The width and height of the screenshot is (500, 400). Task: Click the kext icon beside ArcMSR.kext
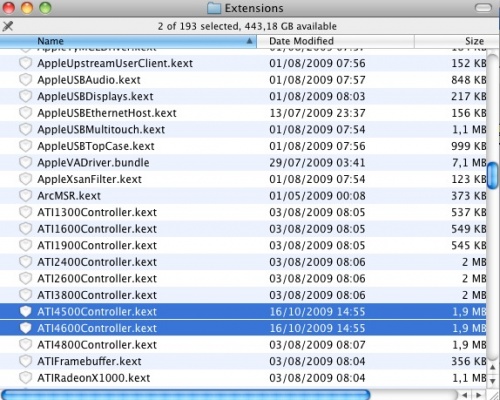pos(25,195)
